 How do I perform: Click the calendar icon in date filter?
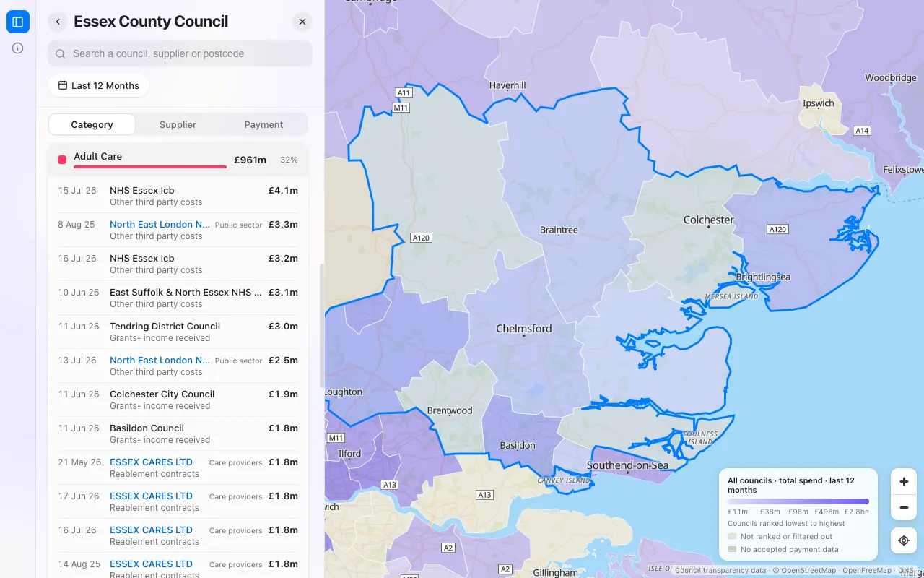pos(63,85)
